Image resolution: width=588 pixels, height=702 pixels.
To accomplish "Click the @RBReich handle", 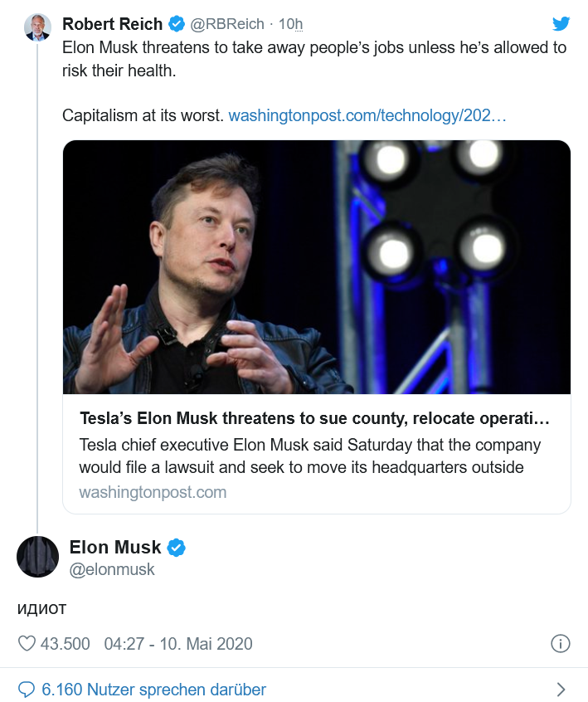I will pos(229,24).
